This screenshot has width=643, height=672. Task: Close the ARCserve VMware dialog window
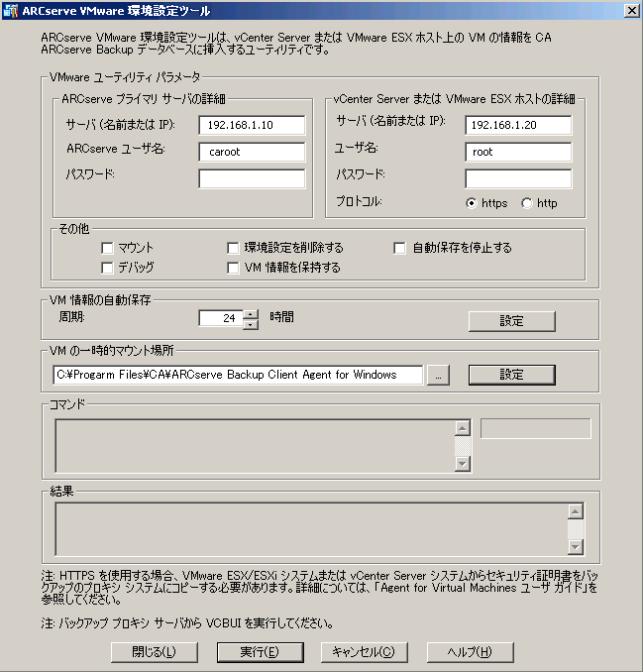pyautogui.click(x=631, y=10)
